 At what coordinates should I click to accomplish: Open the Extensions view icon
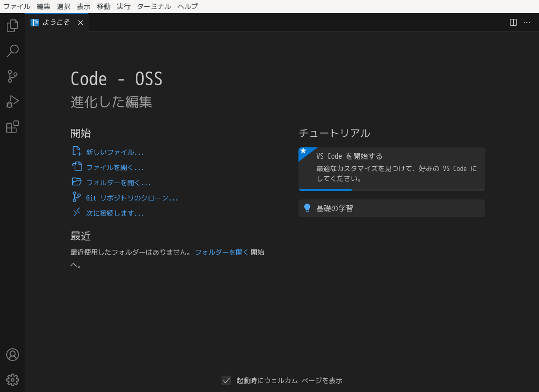coord(13,127)
